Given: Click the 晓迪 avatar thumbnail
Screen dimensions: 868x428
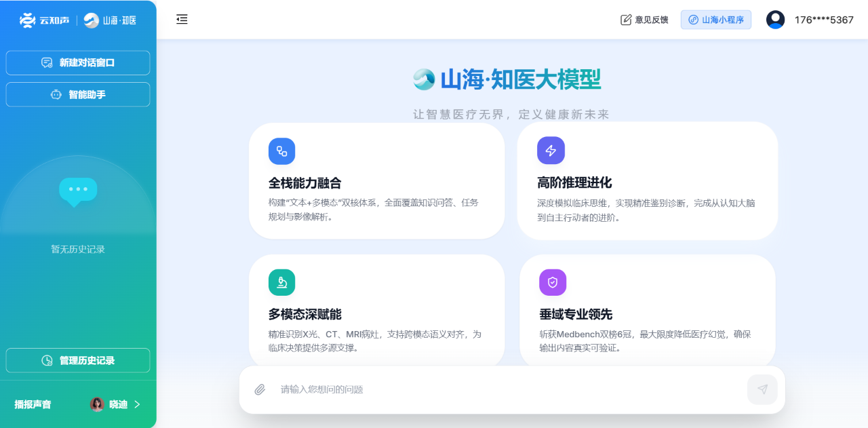Looking at the screenshot, I should [x=96, y=404].
